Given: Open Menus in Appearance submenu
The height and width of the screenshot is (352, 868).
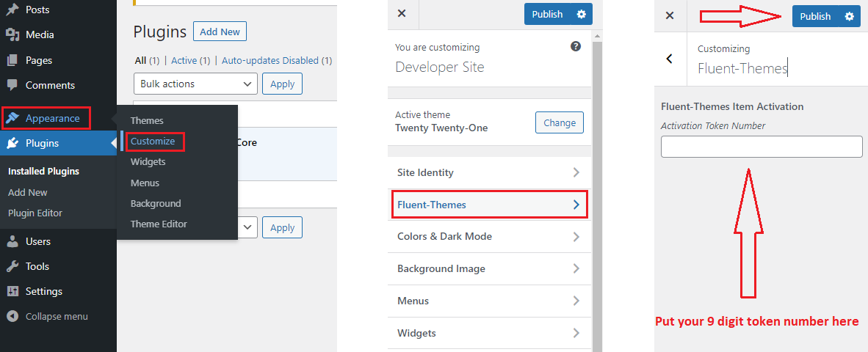Looking at the screenshot, I should tap(145, 183).
